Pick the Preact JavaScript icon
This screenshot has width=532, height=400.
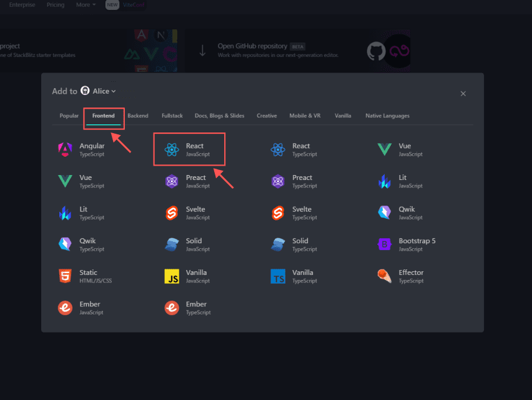click(172, 181)
